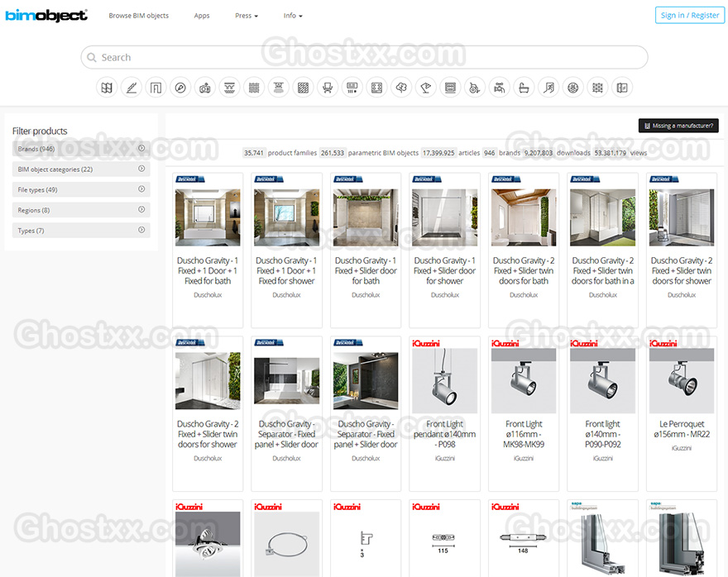Open Duscho Gravity 1 Fixed + 1 Door bath thumbnail

208,217
